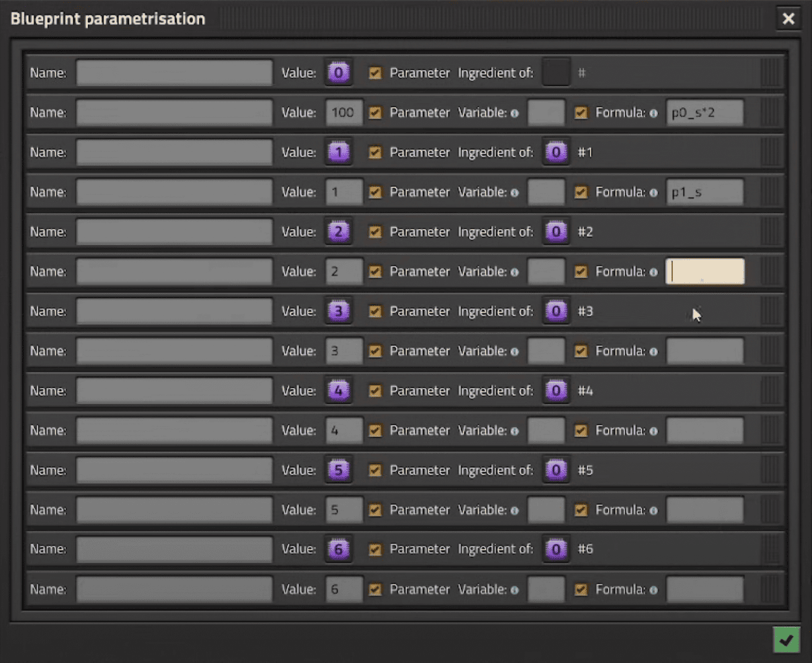Click Variable info icon in value 100 row
This screenshot has width=812, height=663.
[515, 113]
